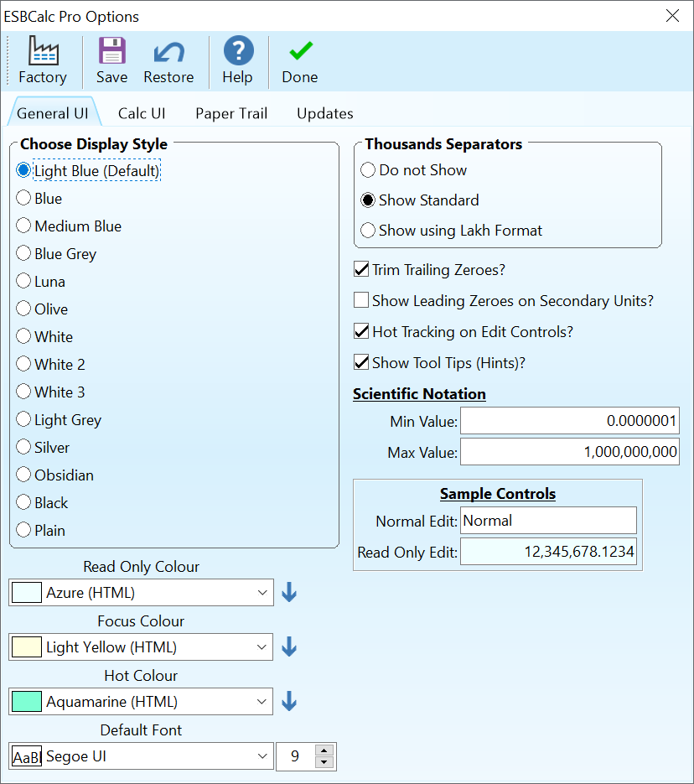Choose Show using Lakh Format
Screen dimensions: 694x784
point(451,231)
